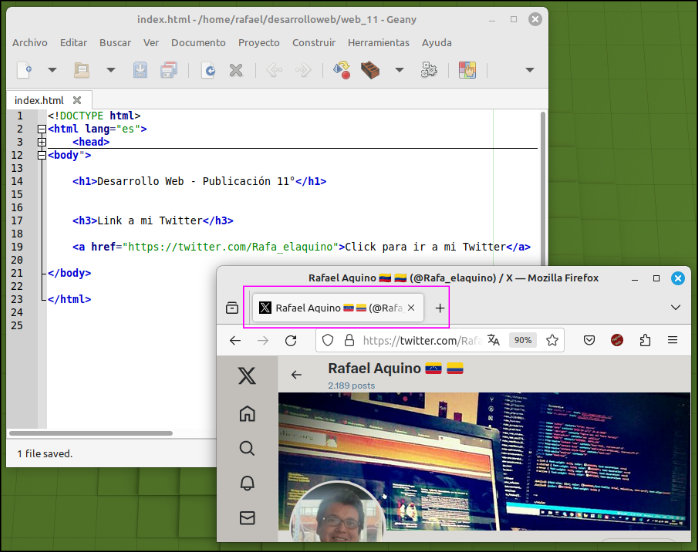The width and height of the screenshot is (698, 552).
Task: Open the Build options dropdown arrow
Action: [x=399, y=70]
